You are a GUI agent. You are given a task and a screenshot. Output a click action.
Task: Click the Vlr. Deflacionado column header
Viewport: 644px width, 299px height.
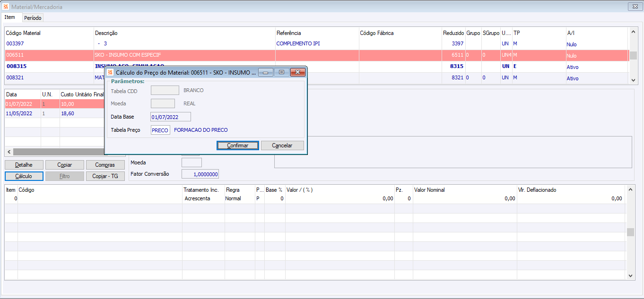(x=537, y=190)
